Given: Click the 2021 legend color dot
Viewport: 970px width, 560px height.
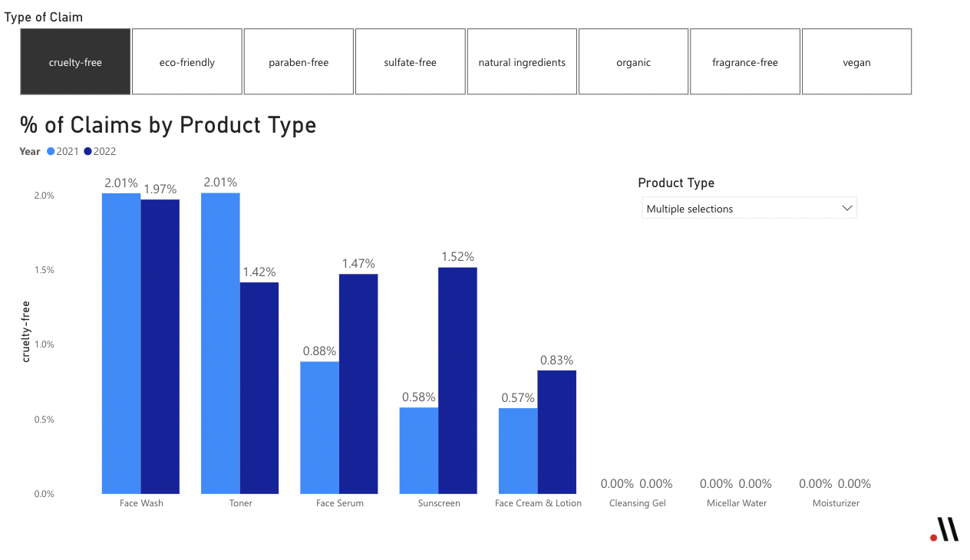Looking at the screenshot, I should 51,152.
